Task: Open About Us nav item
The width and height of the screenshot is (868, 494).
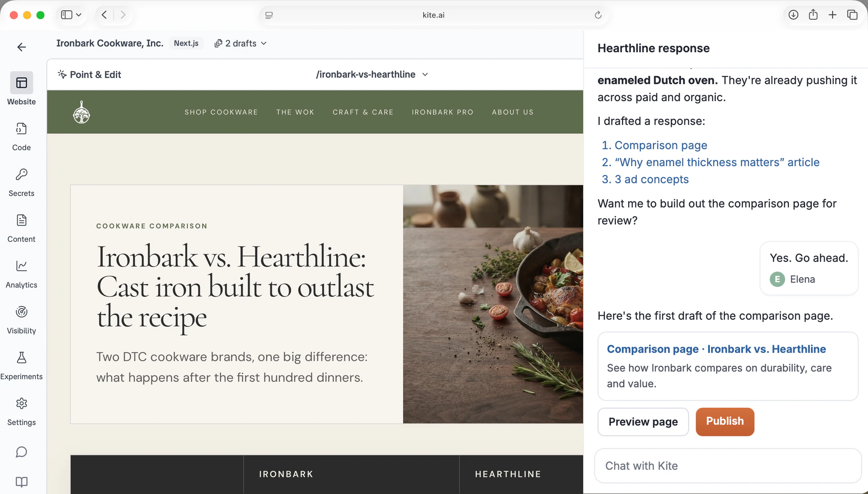Action: coord(513,112)
